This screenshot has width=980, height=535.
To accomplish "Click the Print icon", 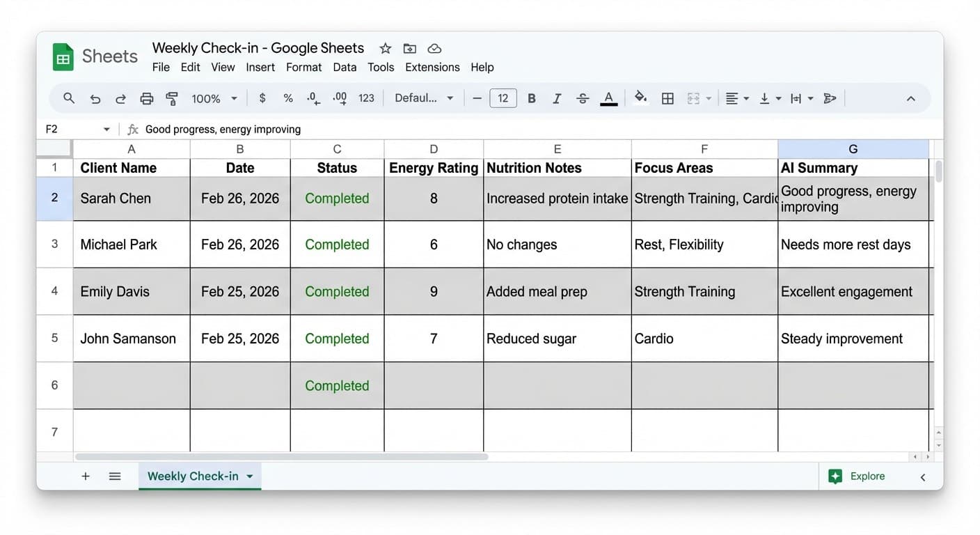I will pyautogui.click(x=146, y=98).
